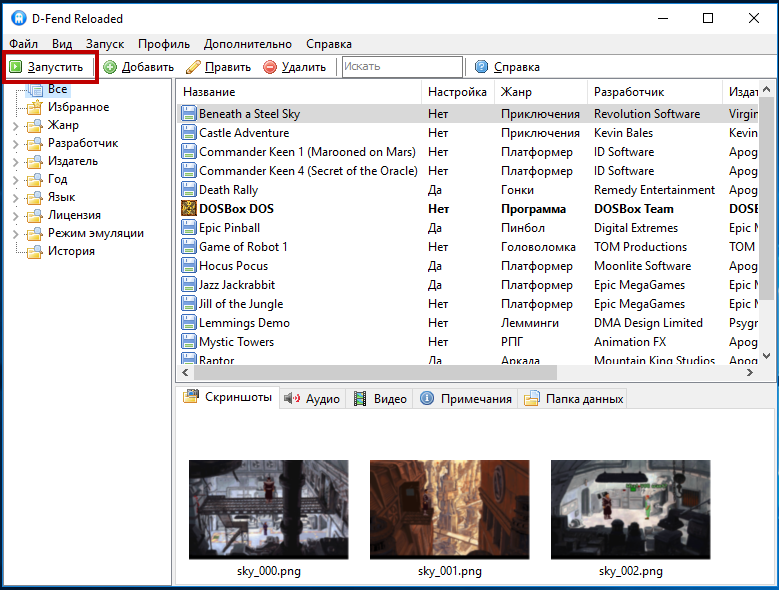
Task: Focus the Искать search field
Action: pos(402,67)
